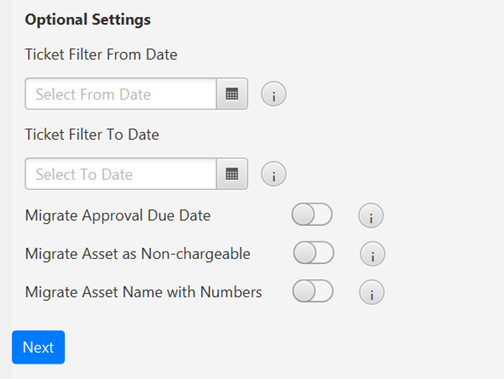Screen dimensions: 504x379
Task: View info about Migrate Asset Name with Numbers
Action: [x=371, y=292]
